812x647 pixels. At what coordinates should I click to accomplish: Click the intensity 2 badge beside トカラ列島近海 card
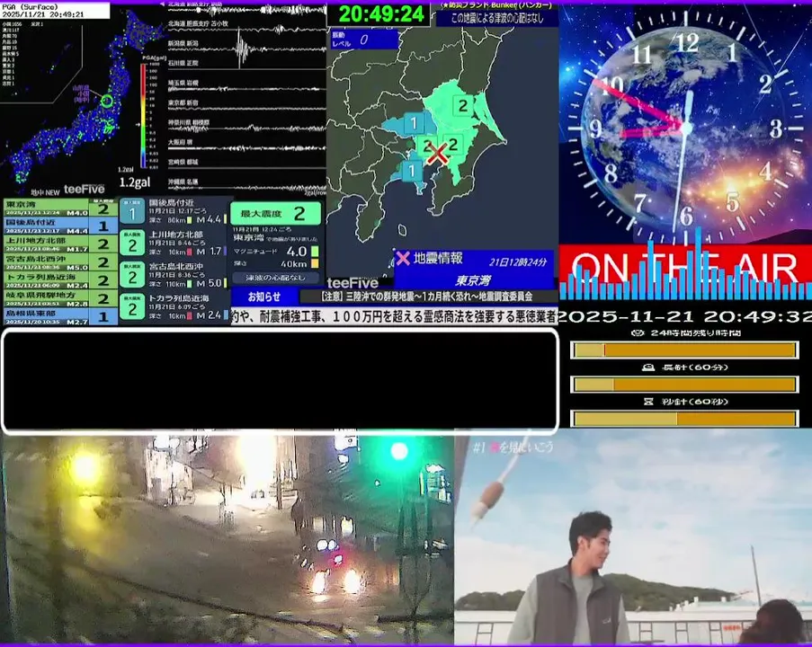click(132, 307)
